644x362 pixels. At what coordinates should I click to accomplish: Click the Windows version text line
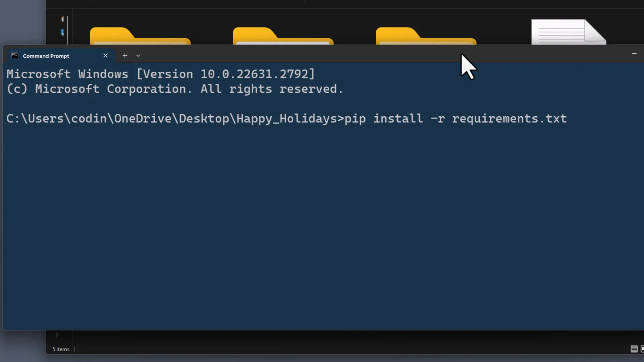[x=160, y=74]
